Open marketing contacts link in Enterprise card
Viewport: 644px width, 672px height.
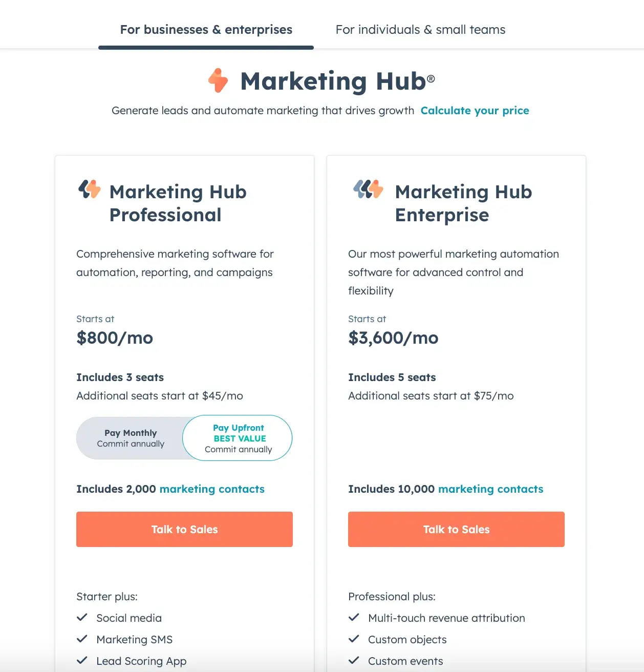[490, 489]
